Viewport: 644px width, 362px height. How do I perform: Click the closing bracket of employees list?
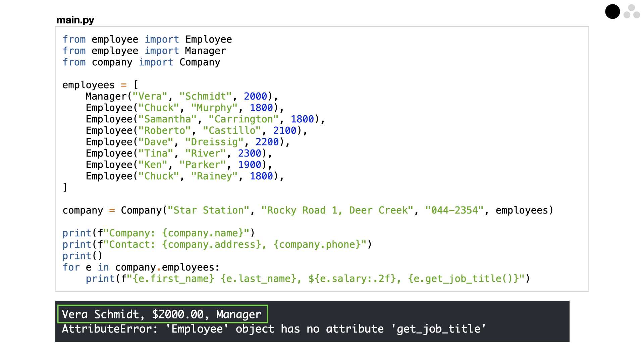[x=65, y=188]
